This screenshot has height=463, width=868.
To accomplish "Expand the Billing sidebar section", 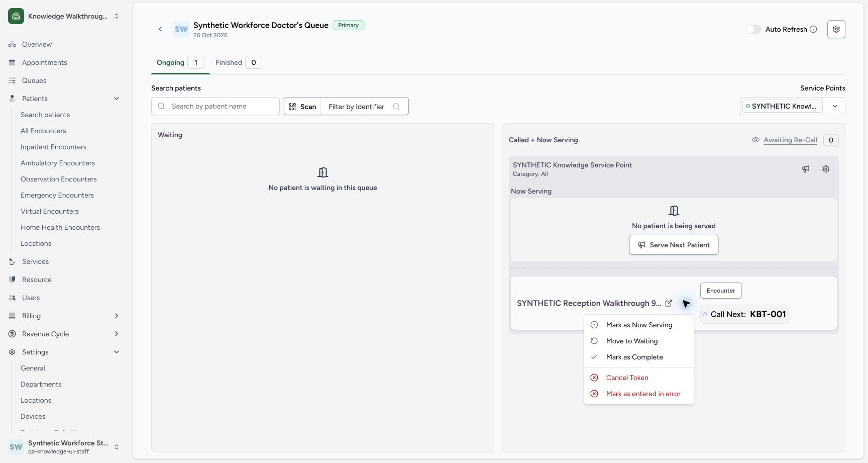I will coord(117,316).
